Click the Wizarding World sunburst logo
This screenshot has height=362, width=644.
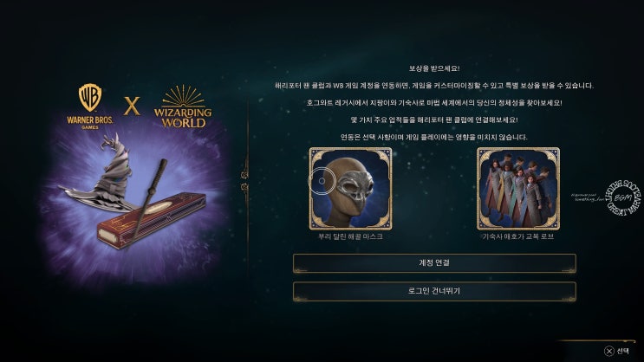click(183, 107)
